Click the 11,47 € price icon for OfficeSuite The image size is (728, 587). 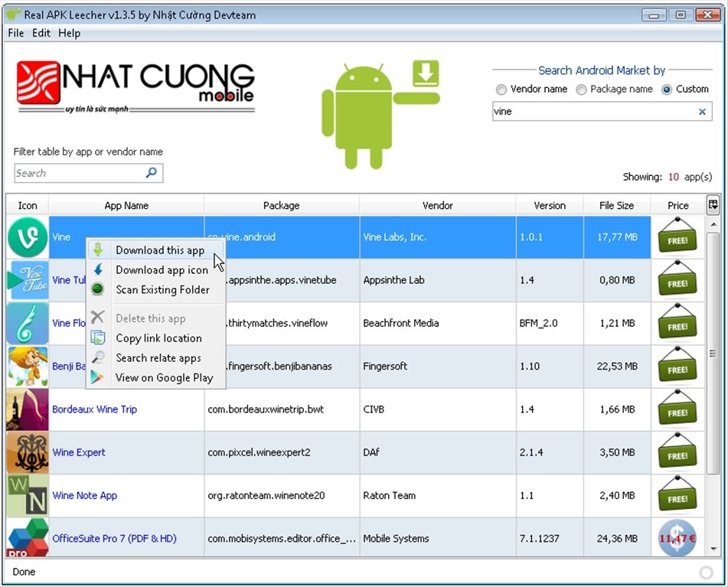coord(677,538)
